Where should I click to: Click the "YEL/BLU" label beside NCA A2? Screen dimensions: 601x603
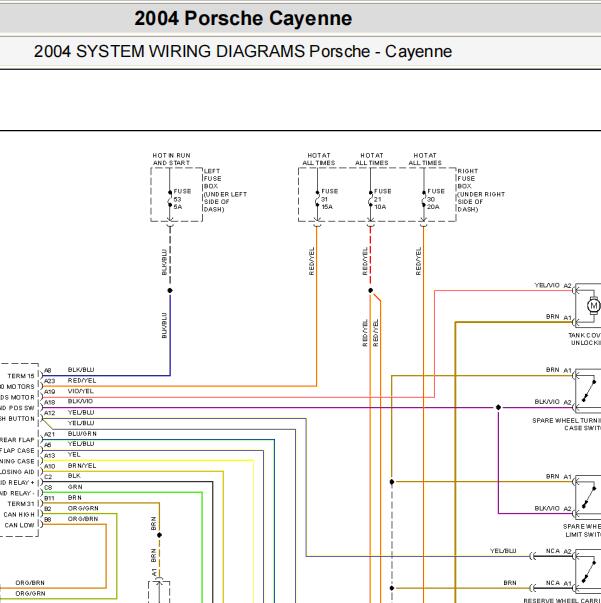(x=503, y=551)
